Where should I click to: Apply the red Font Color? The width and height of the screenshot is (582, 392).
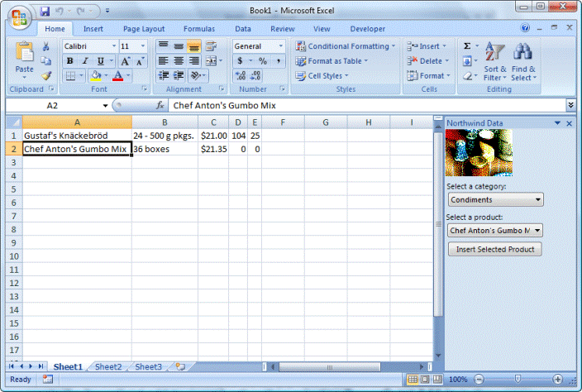pos(117,76)
